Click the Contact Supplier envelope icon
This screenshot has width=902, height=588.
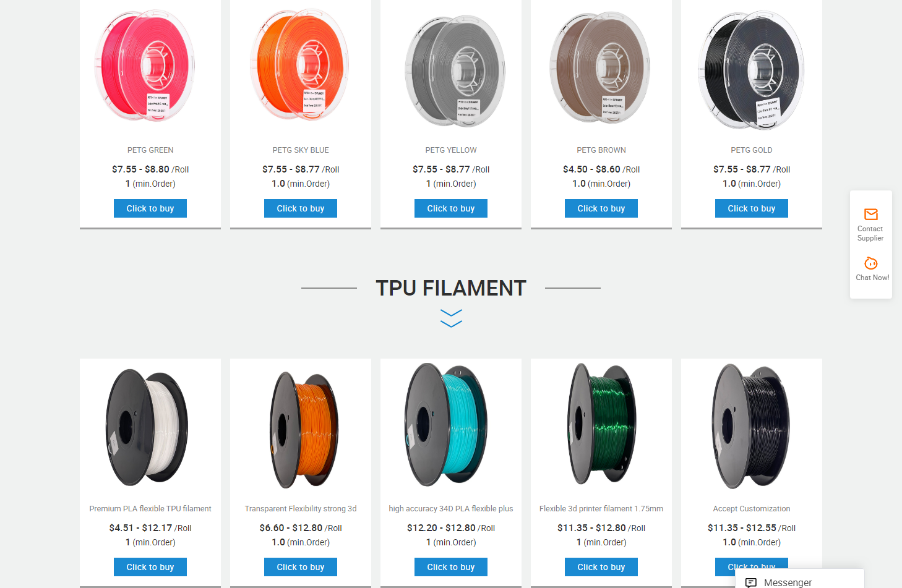coord(871,214)
